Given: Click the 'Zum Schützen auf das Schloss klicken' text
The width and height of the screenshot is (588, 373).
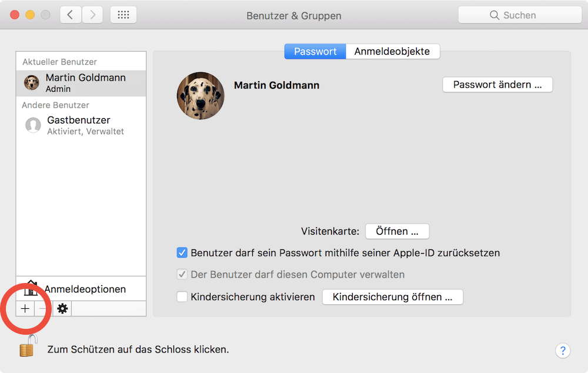Looking at the screenshot, I should (138, 349).
